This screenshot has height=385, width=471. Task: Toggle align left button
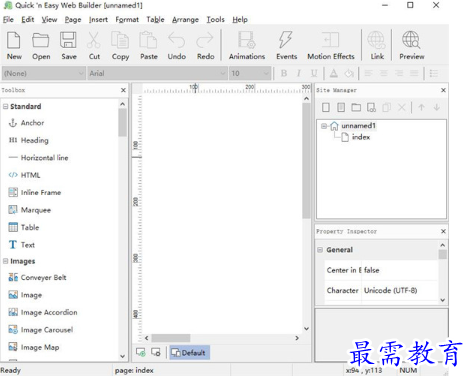[x=368, y=73]
